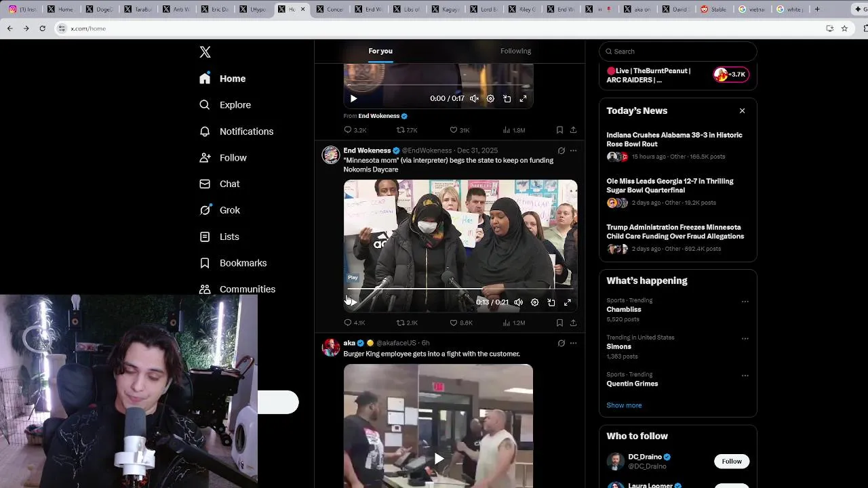Toggle picture-in-picture on top 0:17 video
This screenshot has height=488, width=868.
(507, 98)
